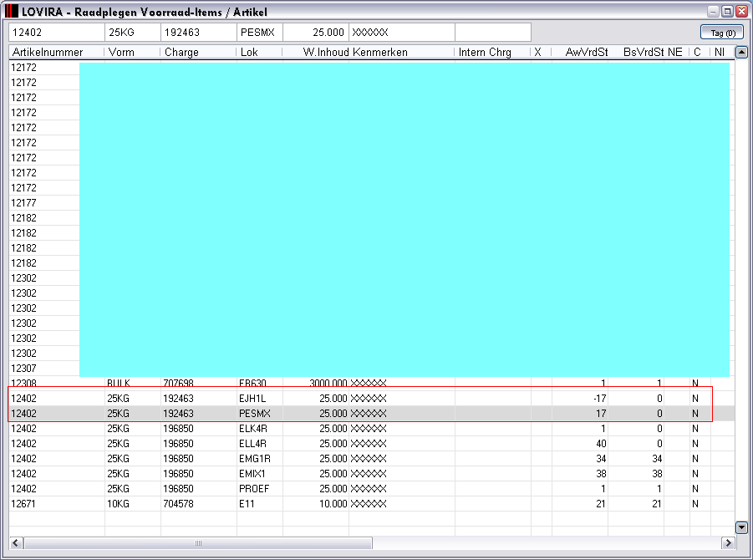
Task: Click the C column header
Action: click(x=700, y=52)
